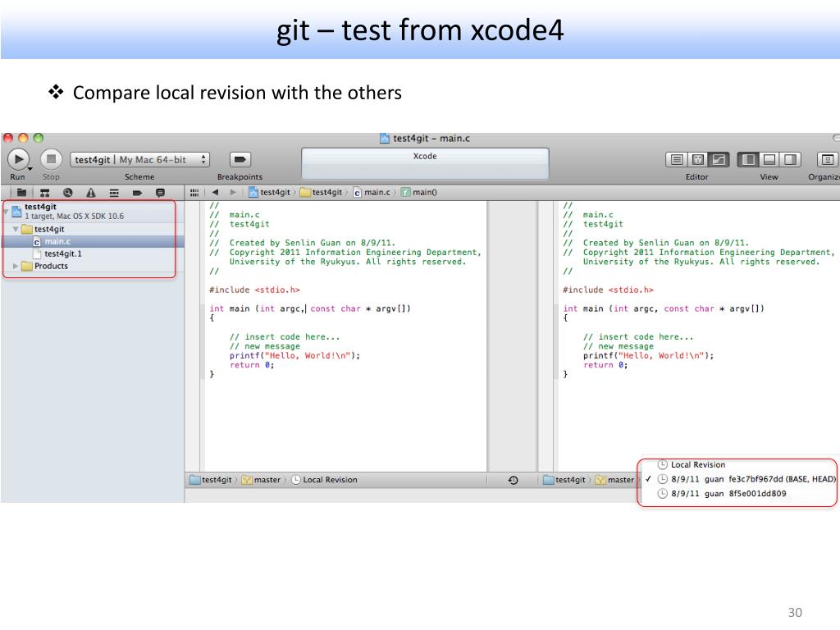Screen dimensions: 840x630
Task: Collapse the test4git project disclosure triangle
Action: [7, 212]
